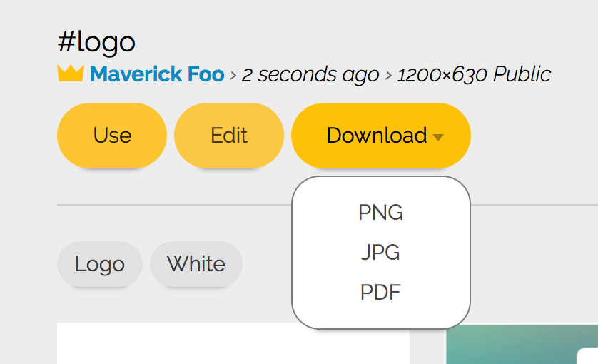Select the White tag

pos(196,264)
